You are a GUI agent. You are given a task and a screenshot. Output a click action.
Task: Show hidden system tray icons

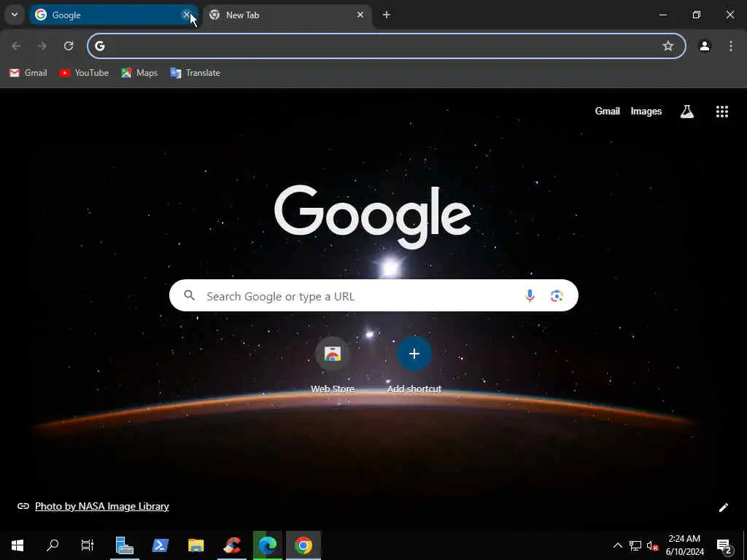click(617, 545)
